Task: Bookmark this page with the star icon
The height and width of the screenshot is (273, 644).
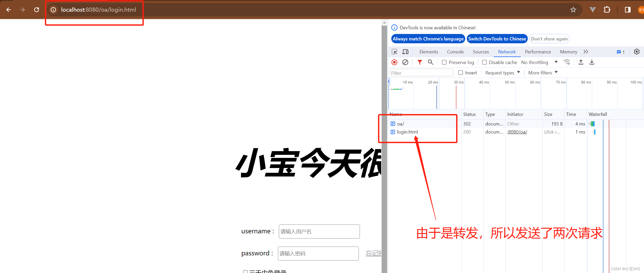Action: pos(573,10)
